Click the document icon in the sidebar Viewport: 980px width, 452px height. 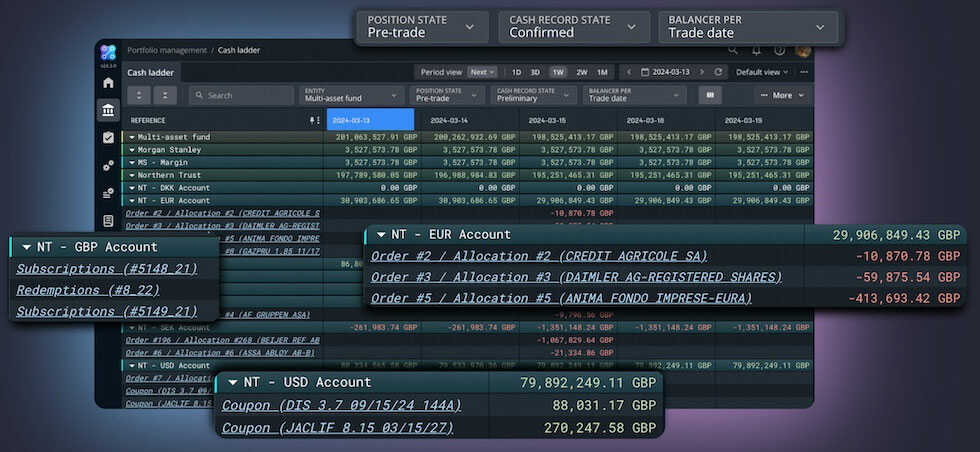108,220
